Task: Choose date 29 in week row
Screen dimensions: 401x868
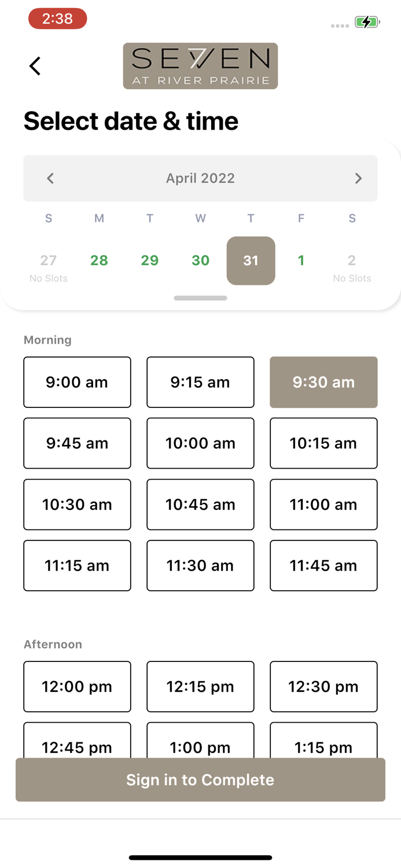Action: tap(150, 260)
